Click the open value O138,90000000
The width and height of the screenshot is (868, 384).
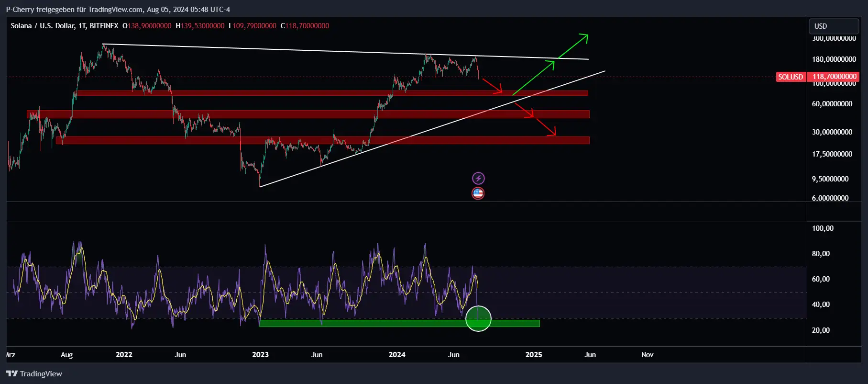[x=147, y=26]
